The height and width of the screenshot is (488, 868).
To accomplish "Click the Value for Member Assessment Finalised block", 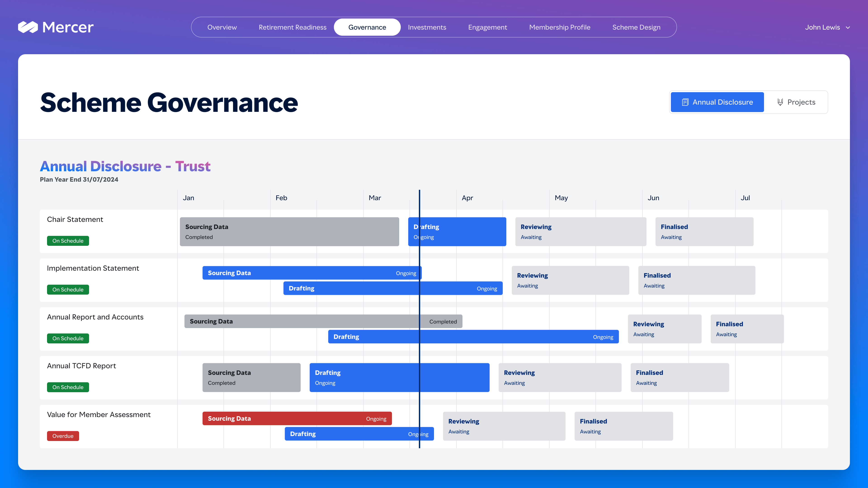I will [624, 426].
